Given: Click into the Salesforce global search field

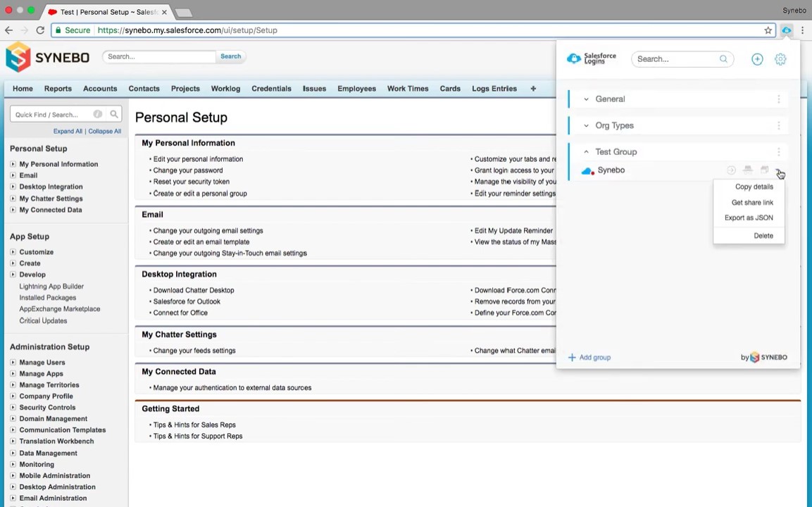Looking at the screenshot, I should coord(159,56).
